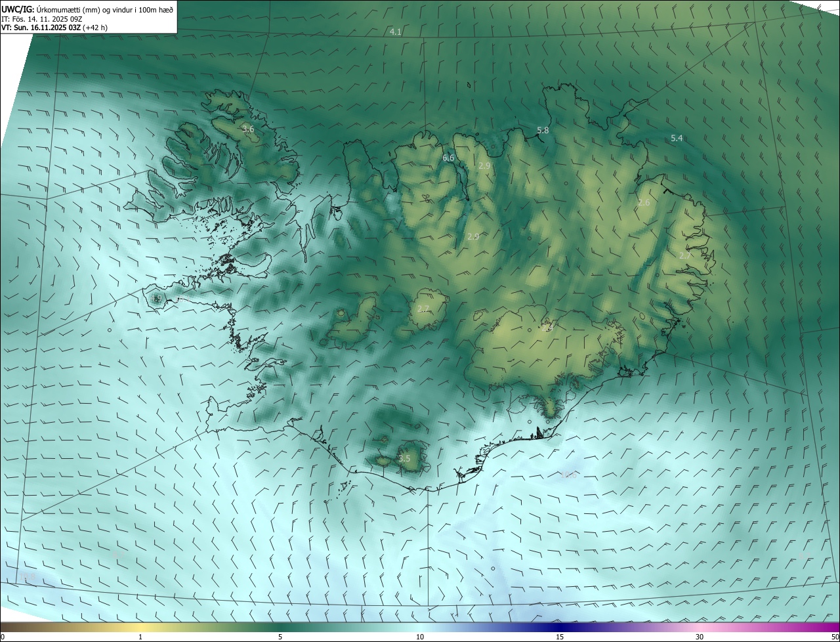This screenshot has width=840, height=642.
Task: Click the '5' tick on the color scale
Action: click(280, 637)
